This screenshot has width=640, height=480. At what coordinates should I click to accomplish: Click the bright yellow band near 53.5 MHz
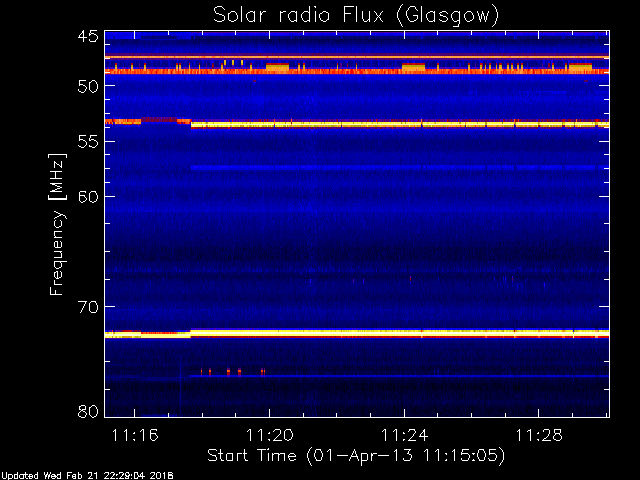[x=400, y=124]
